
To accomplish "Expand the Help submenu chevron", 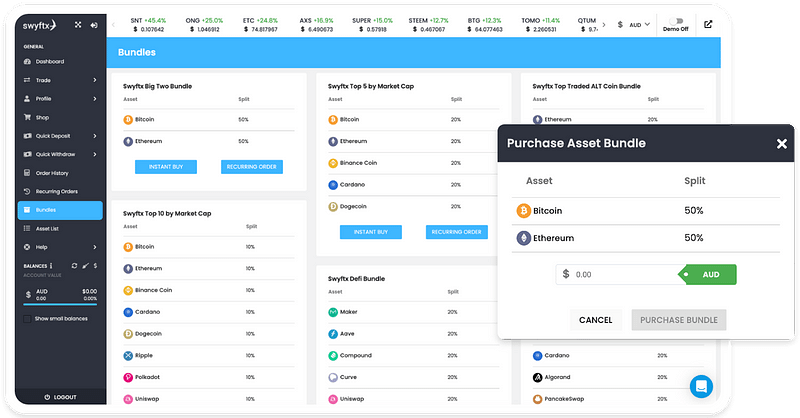I will point(95,247).
